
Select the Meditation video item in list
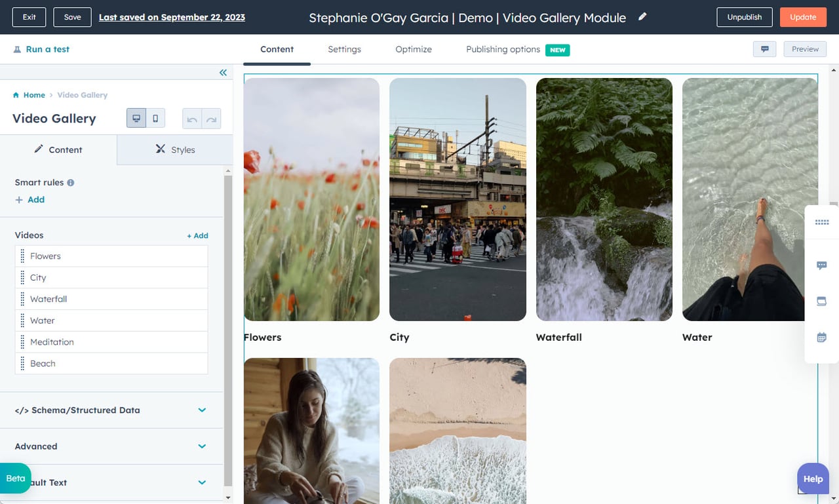[x=111, y=342]
